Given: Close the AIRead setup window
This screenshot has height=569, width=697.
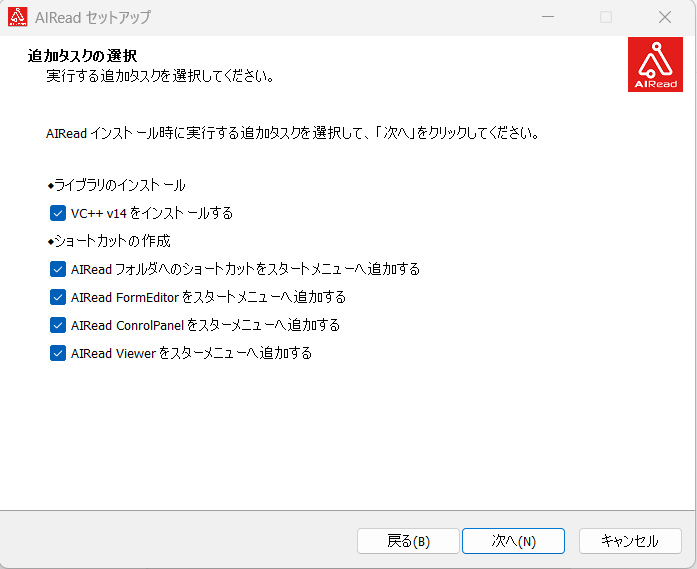Looking at the screenshot, I should (x=665, y=17).
